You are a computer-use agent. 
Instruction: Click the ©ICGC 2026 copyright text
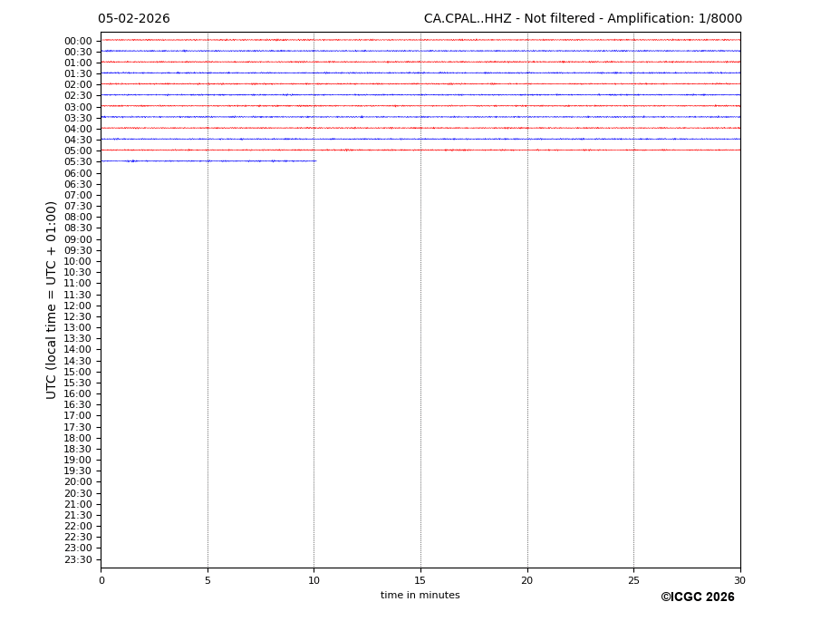point(697,597)
